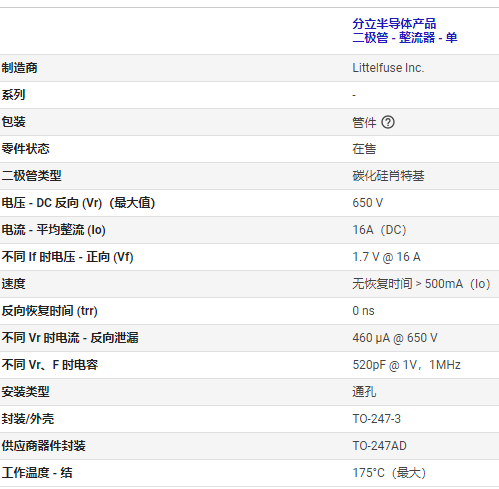This screenshot has height=489, width=499.
Task: Select the 520pF @ 1V, 1MHz capacitance value
Action: pos(407,365)
